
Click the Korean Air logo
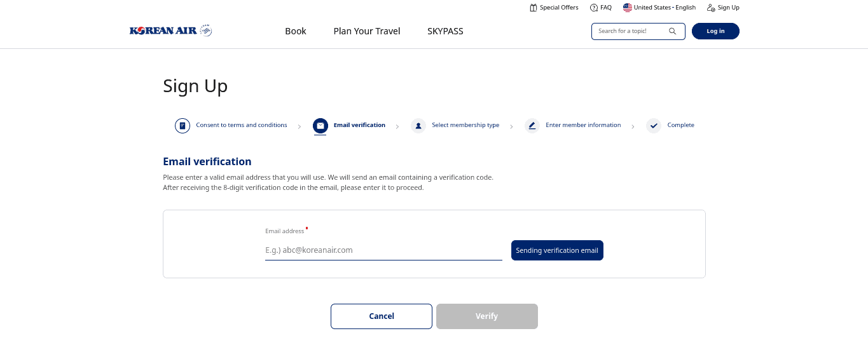click(x=170, y=30)
